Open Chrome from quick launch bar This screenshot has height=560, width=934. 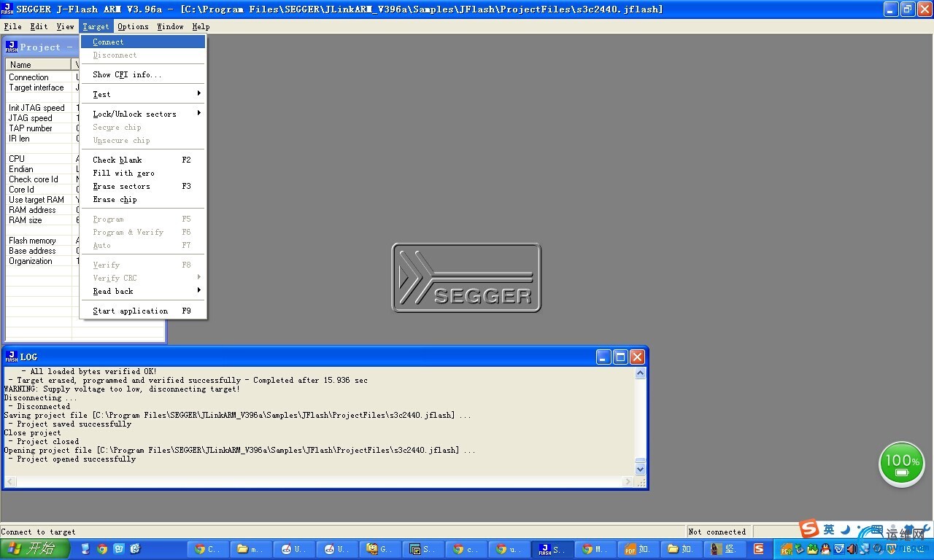(102, 549)
